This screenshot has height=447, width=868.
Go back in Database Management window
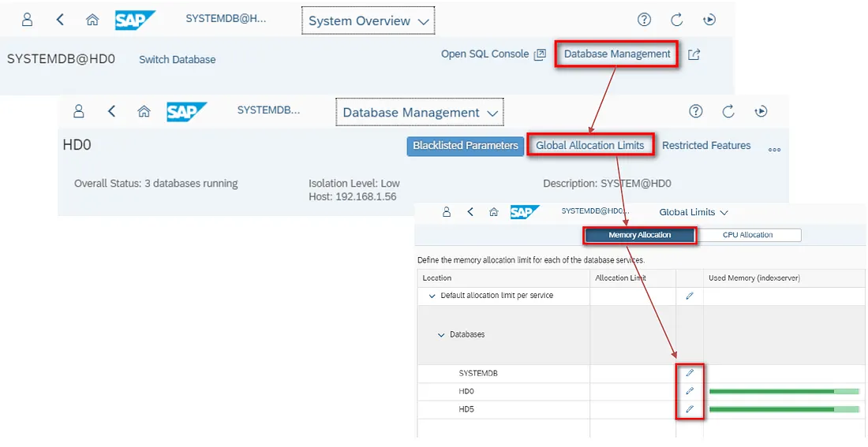coord(111,111)
